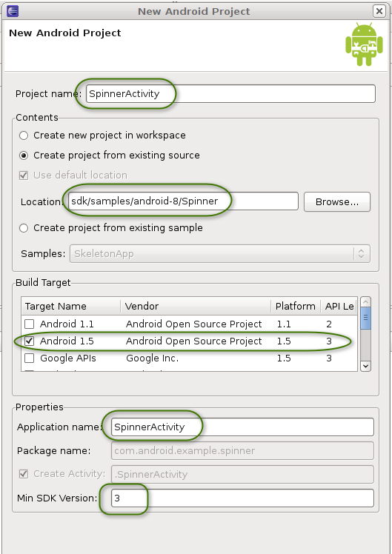Check the Android 1.1 build target
392x554 pixels.
(30, 324)
